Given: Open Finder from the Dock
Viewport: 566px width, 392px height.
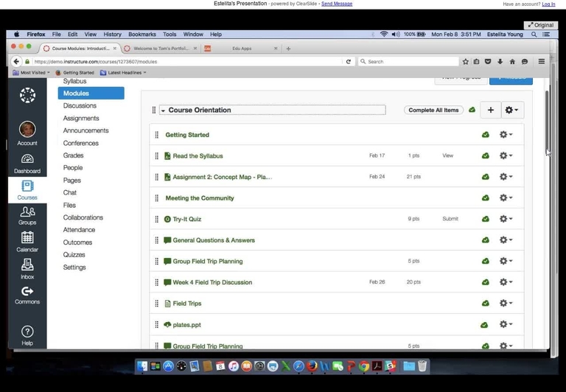Looking at the screenshot, I should click(142, 366).
